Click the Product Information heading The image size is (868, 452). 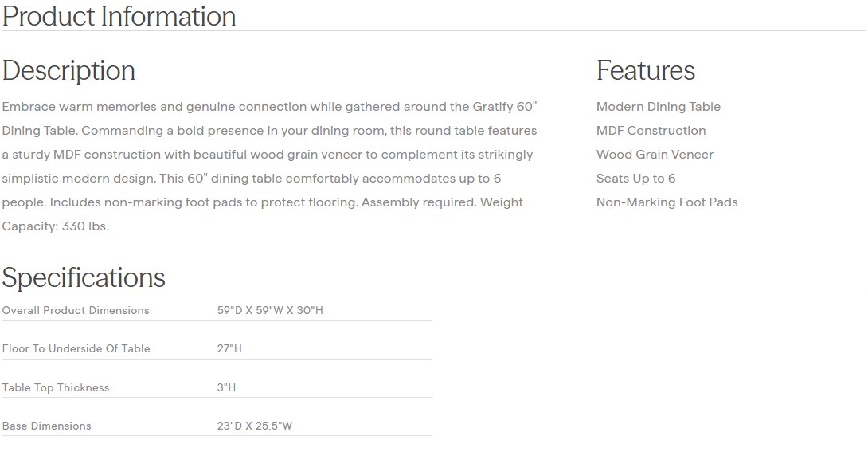click(119, 16)
